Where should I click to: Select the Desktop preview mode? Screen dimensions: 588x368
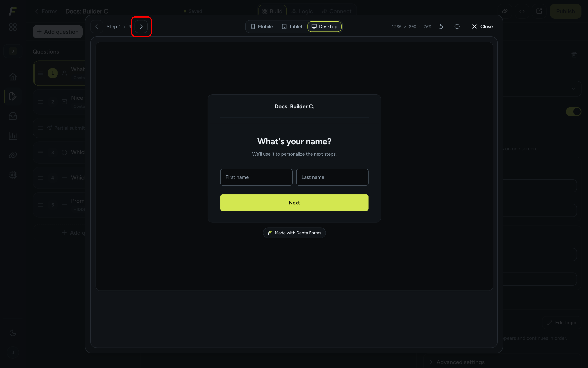coord(324,27)
